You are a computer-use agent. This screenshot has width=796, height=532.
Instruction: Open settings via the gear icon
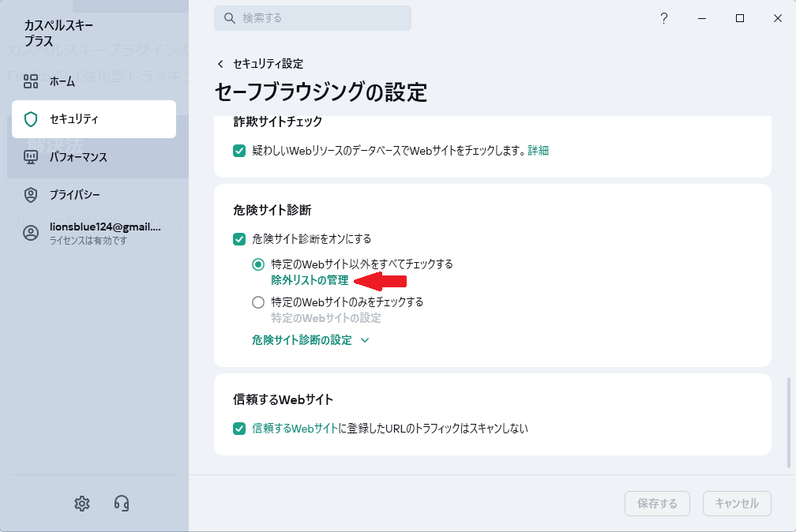tap(82, 503)
